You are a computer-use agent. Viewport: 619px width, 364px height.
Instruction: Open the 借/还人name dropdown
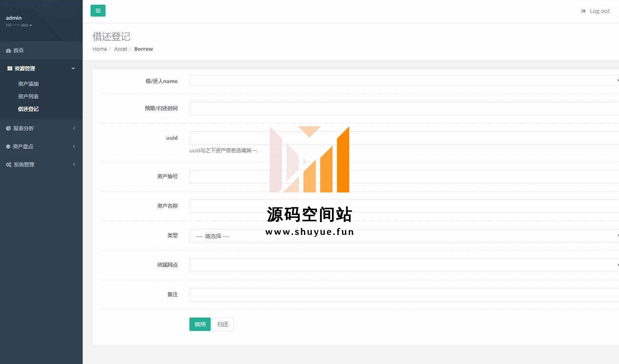tap(404, 80)
